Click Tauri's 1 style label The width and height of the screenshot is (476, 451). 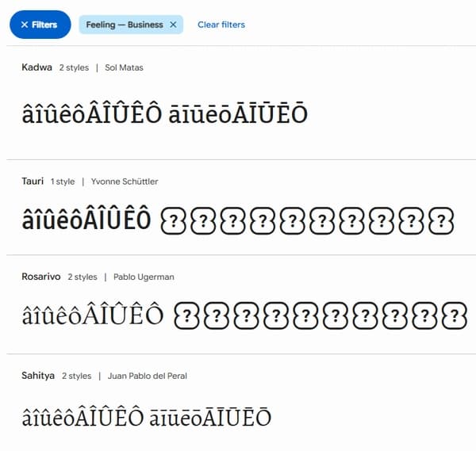(63, 182)
